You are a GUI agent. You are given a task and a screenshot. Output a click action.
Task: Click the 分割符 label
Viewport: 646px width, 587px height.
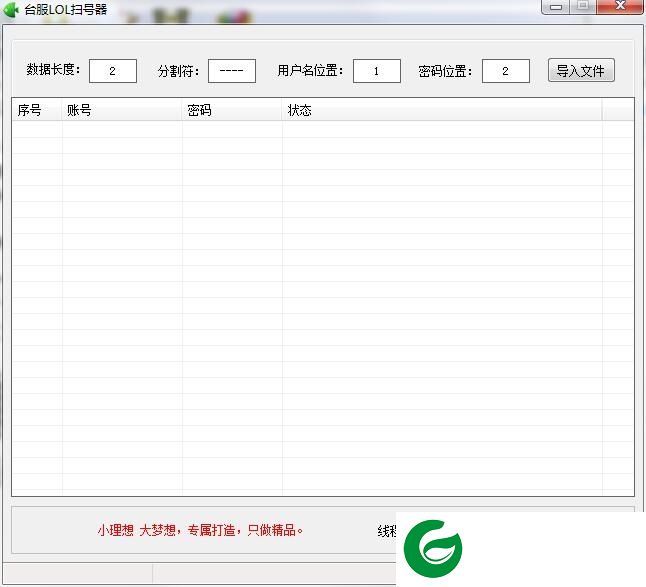(x=178, y=71)
